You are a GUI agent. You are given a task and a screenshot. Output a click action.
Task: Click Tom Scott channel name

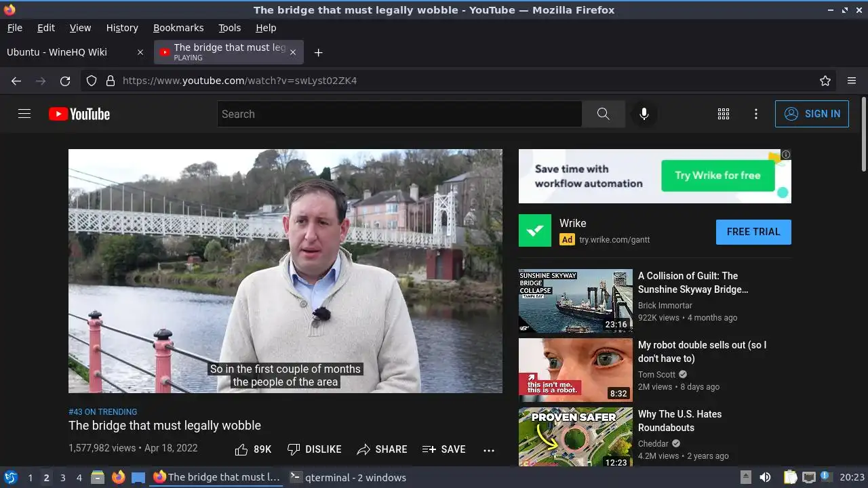(x=657, y=374)
